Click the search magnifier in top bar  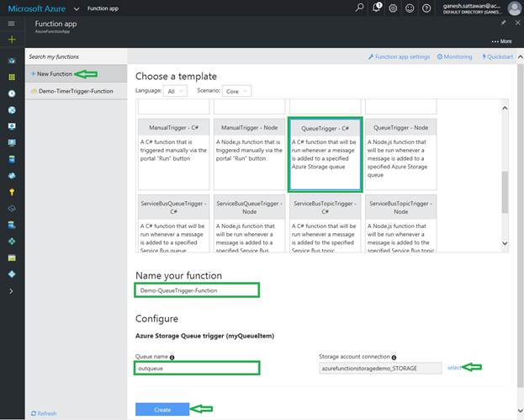361,8
